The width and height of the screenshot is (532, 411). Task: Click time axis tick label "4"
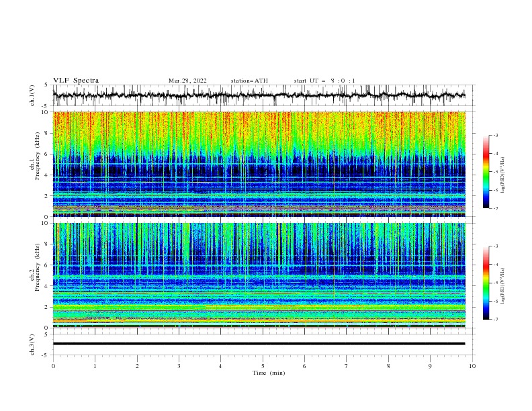220,366
